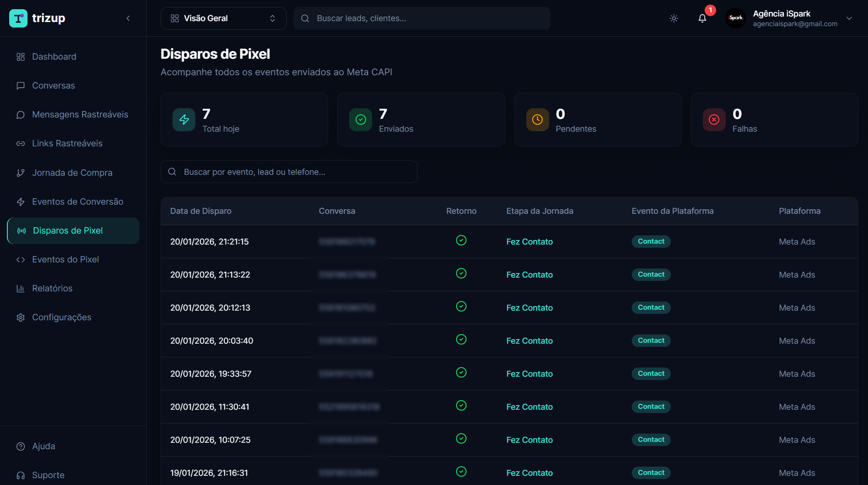Click the Relatórios bar chart icon
This screenshot has height=485, width=868.
[x=21, y=289]
